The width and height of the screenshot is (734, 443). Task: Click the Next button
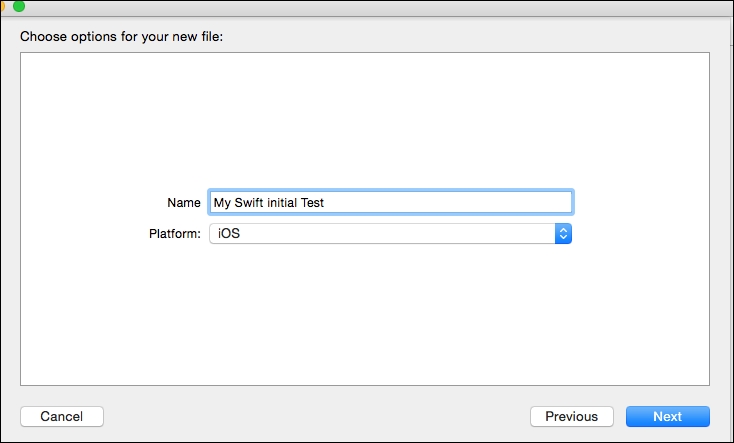[x=668, y=416]
